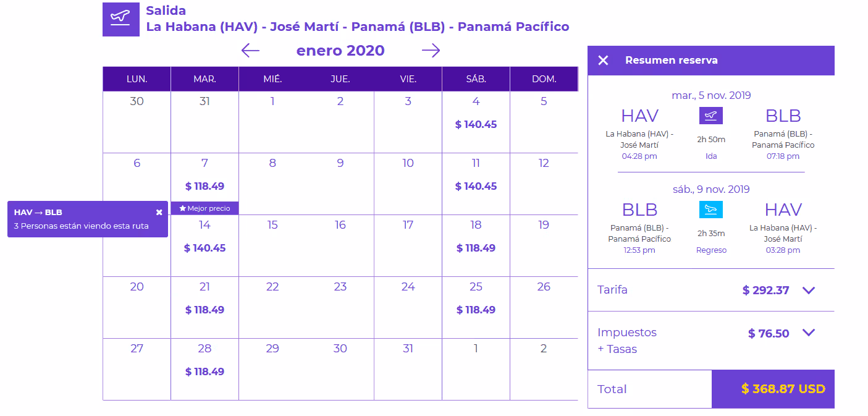Close the Resumen reserva panel
This screenshot has height=416, width=868.
click(x=604, y=60)
